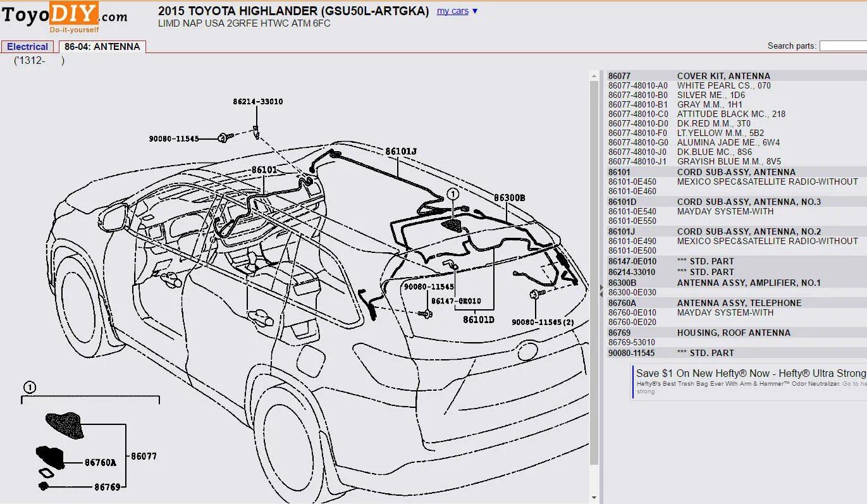Select the COVER KIT, ANTENNA header row

pos(737,76)
